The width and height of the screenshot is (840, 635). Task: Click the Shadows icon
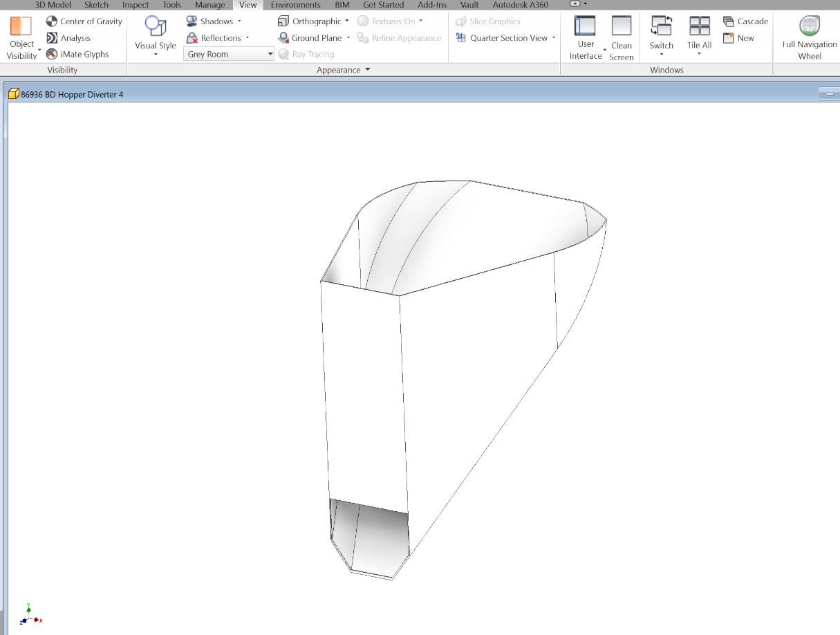click(192, 21)
